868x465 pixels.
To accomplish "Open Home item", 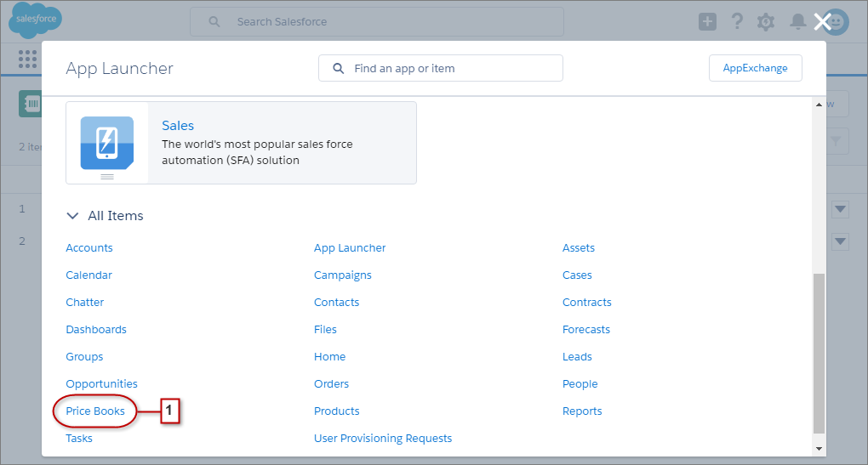I will (x=329, y=357).
